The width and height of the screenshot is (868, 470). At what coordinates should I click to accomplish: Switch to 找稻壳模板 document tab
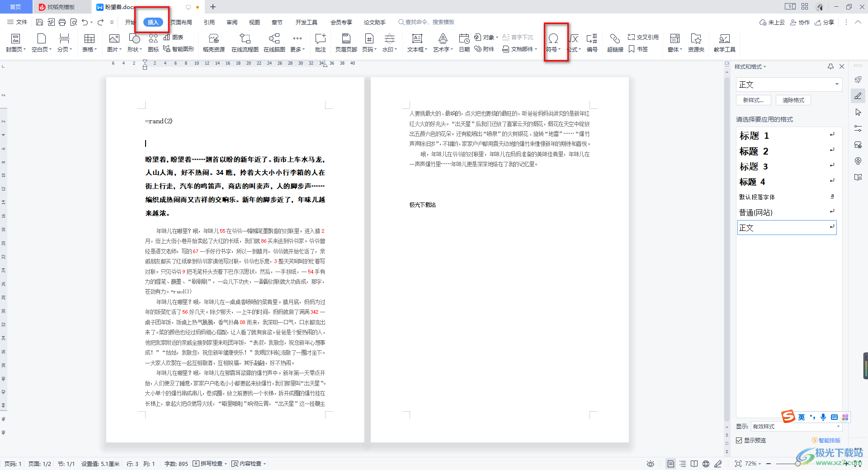[61, 7]
